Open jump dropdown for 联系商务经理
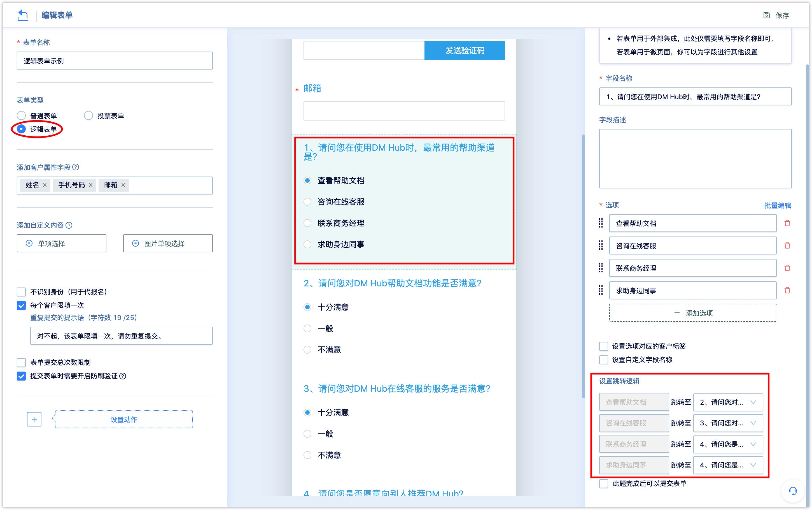This screenshot has width=812, height=510. pos(728,444)
